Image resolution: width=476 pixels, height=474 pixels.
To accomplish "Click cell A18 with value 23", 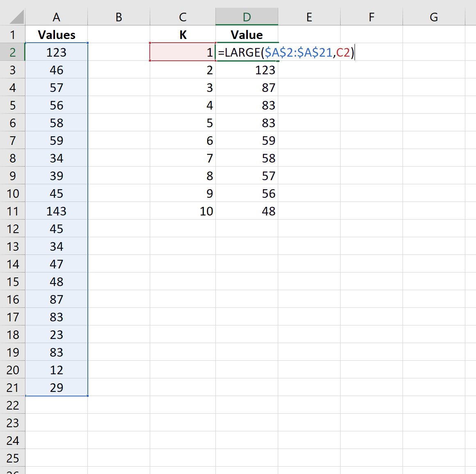I will (x=57, y=334).
